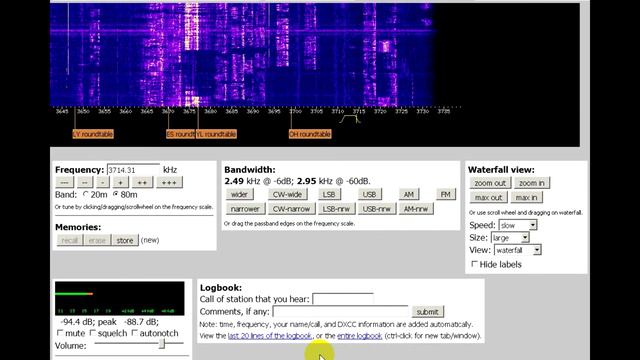Make the bandwidth narrower
Viewport: 640px width, 360px height.
tap(245, 209)
